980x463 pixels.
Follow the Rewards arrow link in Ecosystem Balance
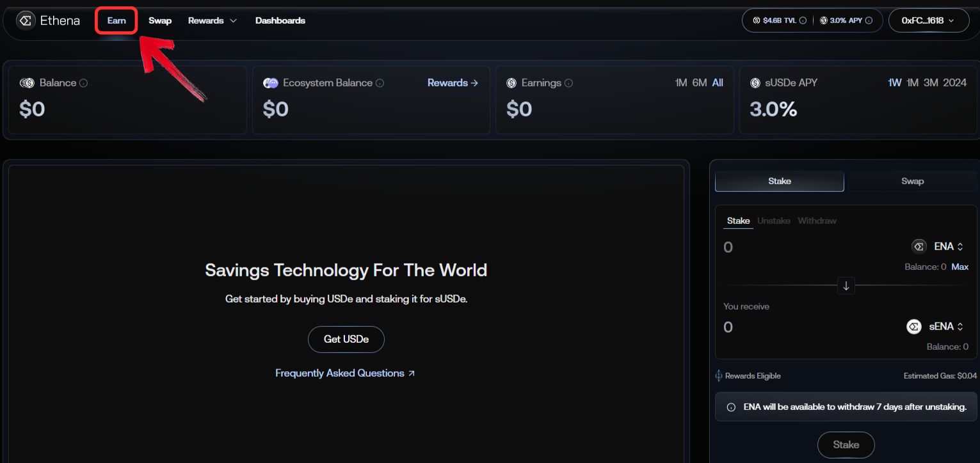tap(453, 83)
